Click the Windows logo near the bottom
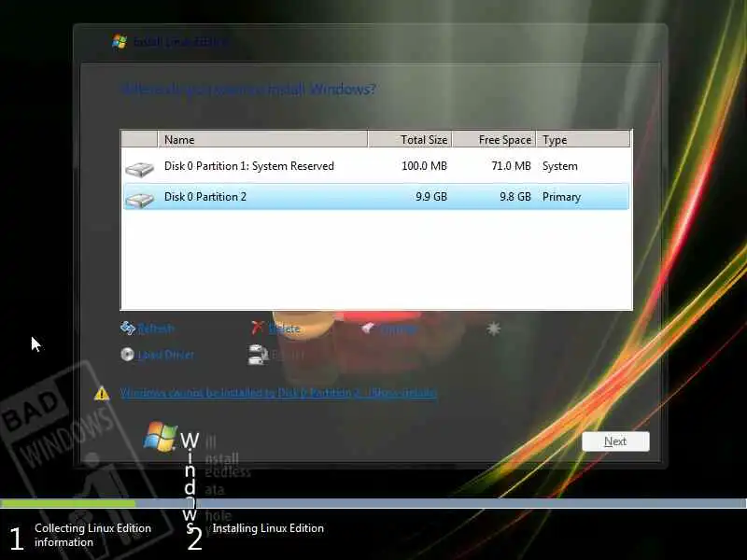 (x=160, y=436)
